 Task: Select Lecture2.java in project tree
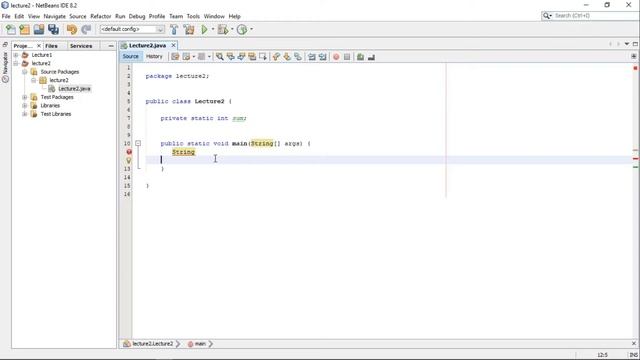click(x=74, y=89)
